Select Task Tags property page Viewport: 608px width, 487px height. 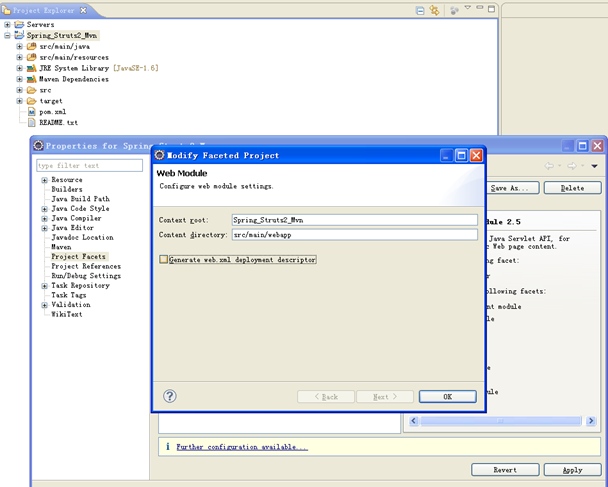(69, 295)
